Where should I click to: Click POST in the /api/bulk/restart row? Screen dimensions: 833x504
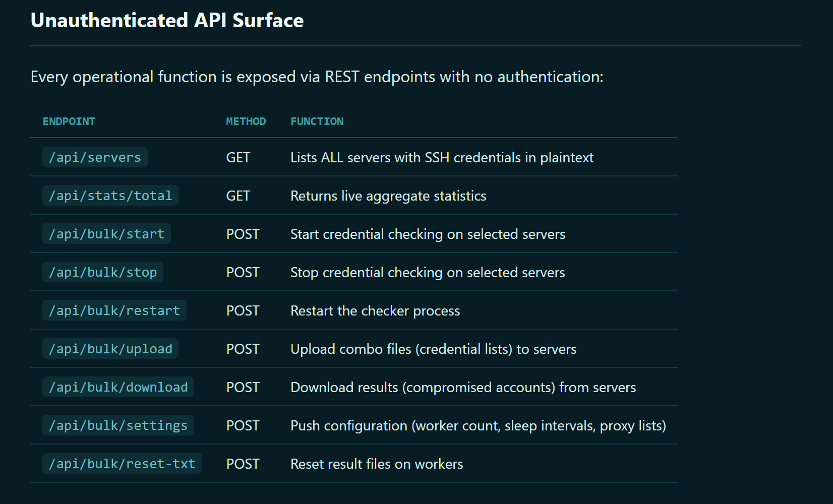(x=243, y=311)
